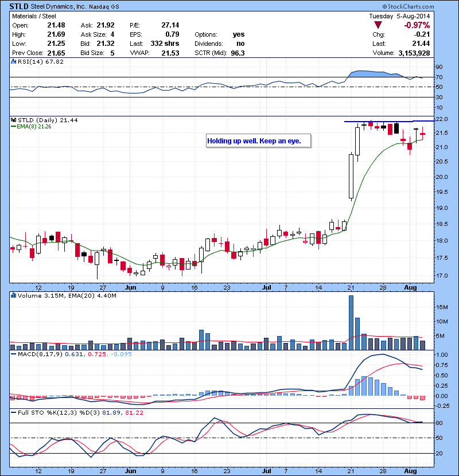Click the Volume panel bar-chart icon

[13, 295]
